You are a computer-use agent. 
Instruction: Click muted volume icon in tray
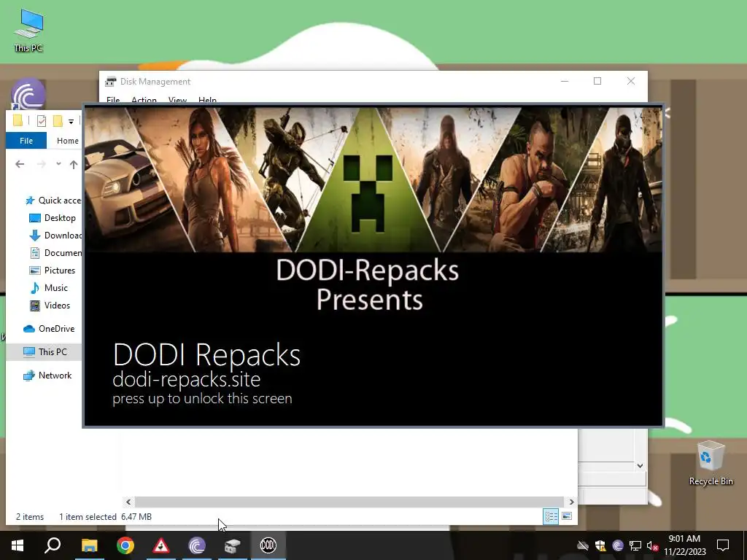[652, 545]
